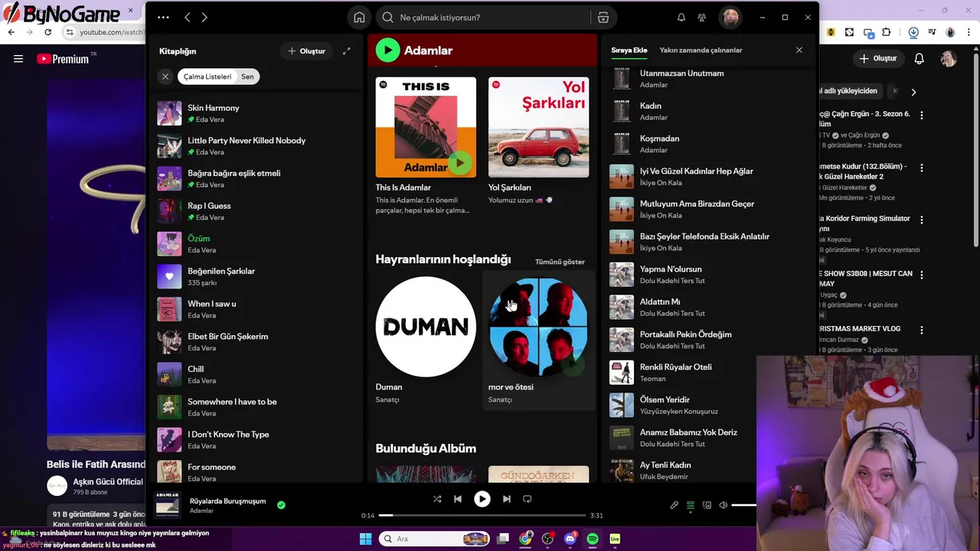Viewport: 980px width, 551px height.
Task: Open YouTube hamburger menu
Action: (x=18, y=59)
